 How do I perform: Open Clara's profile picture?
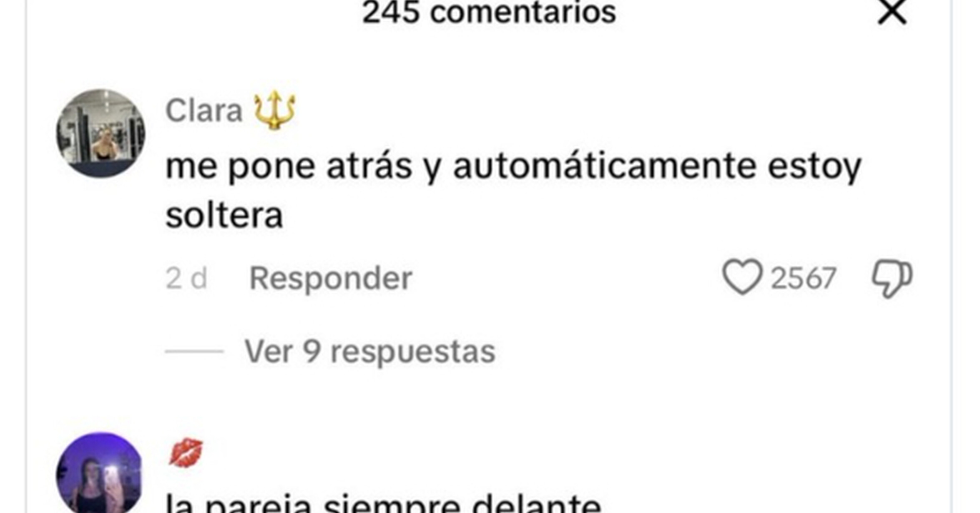pos(101,133)
